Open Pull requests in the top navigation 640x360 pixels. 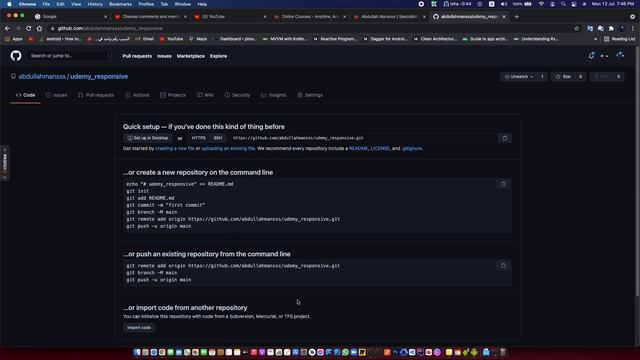pos(137,56)
